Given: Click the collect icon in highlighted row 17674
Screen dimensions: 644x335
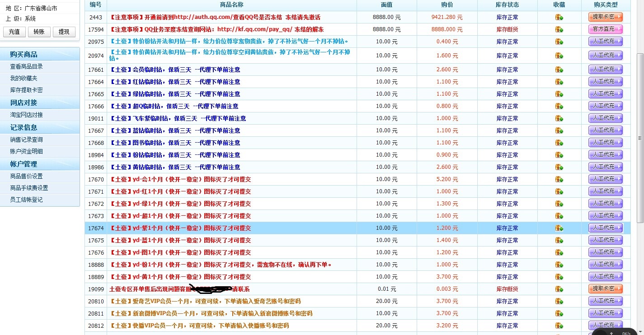Looking at the screenshot, I should 559,228.
